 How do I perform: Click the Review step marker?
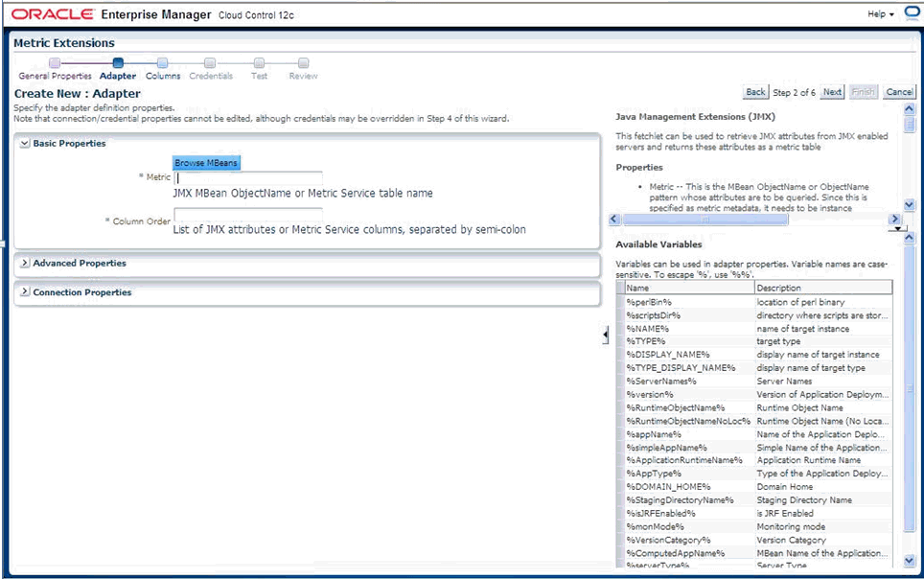(x=303, y=62)
